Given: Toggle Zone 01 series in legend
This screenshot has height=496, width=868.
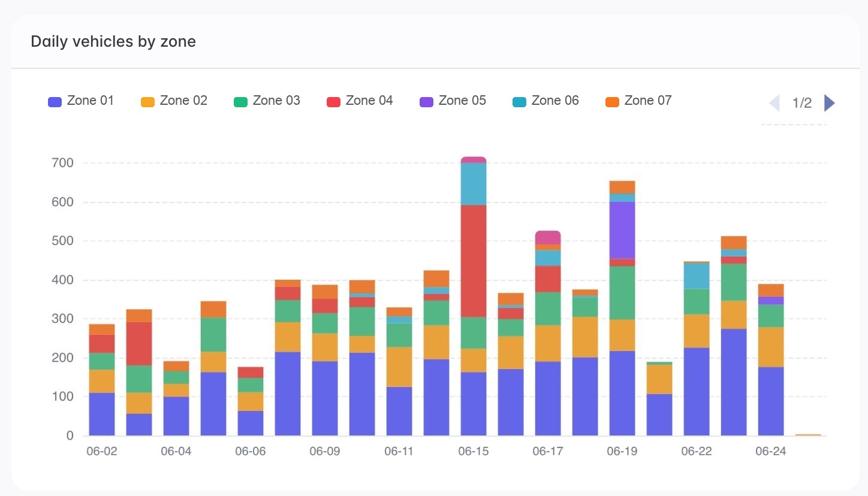Looking at the screenshot, I should pyautogui.click(x=81, y=101).
